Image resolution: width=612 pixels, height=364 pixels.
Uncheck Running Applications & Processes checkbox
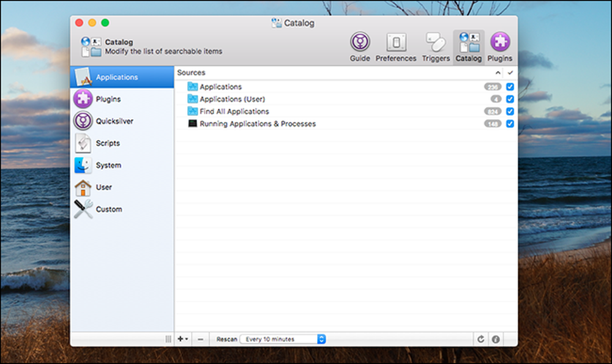pos(510,124)
